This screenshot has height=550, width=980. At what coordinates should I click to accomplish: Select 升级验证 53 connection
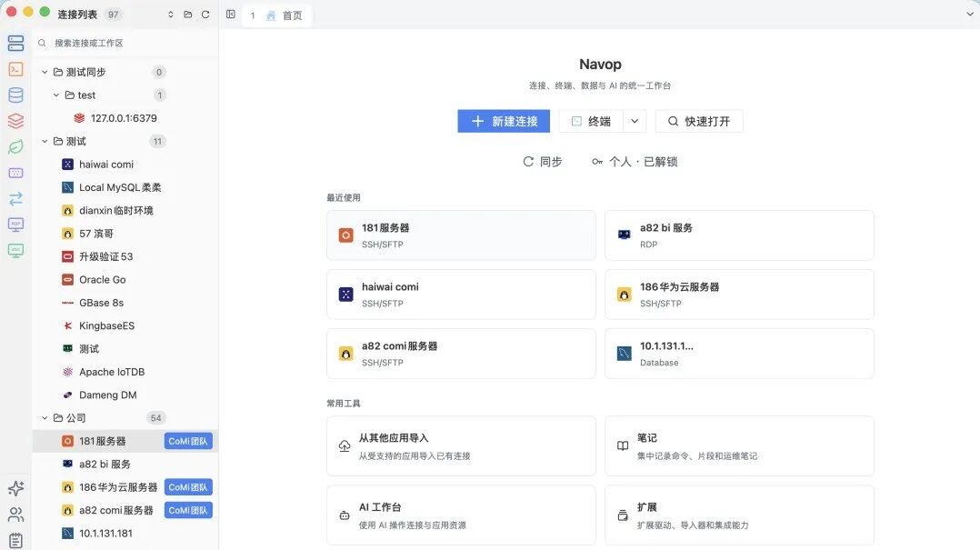tap(125, 257)
